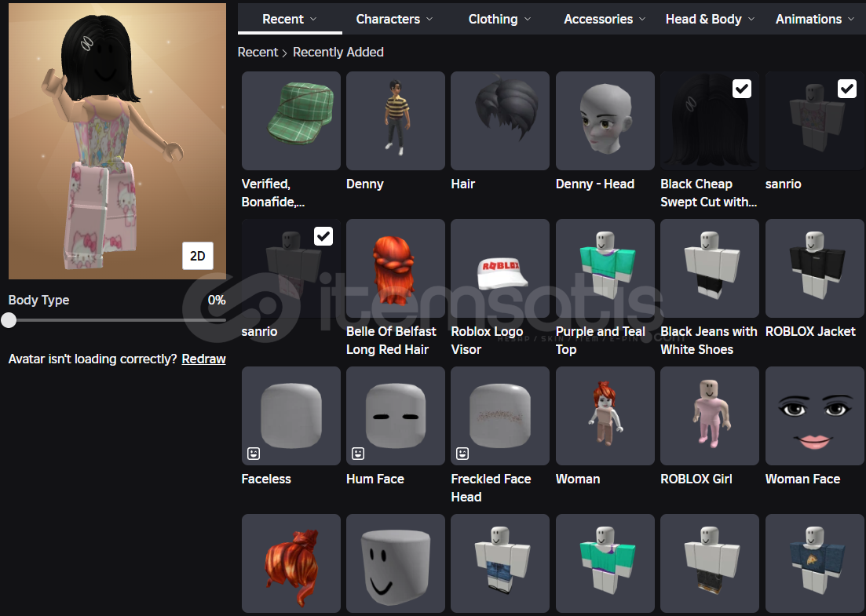
Task: Equip the Denny character
Action: click(x=395, y=121)
